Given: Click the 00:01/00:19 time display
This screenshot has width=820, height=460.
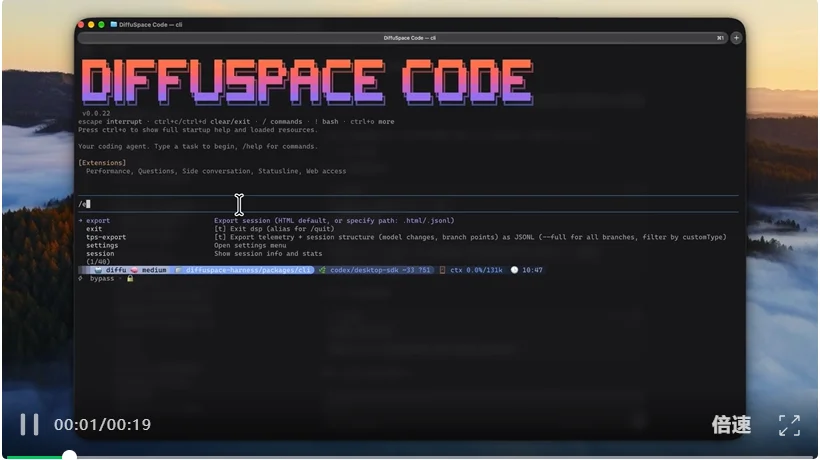Looking at the screenshot, I should point(102,424).
